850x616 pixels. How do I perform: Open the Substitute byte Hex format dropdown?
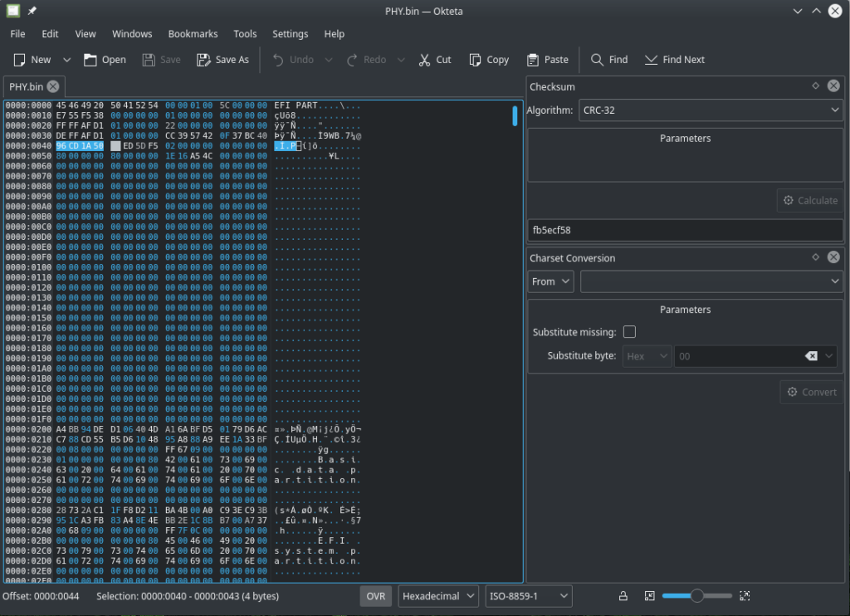[647, 356]
